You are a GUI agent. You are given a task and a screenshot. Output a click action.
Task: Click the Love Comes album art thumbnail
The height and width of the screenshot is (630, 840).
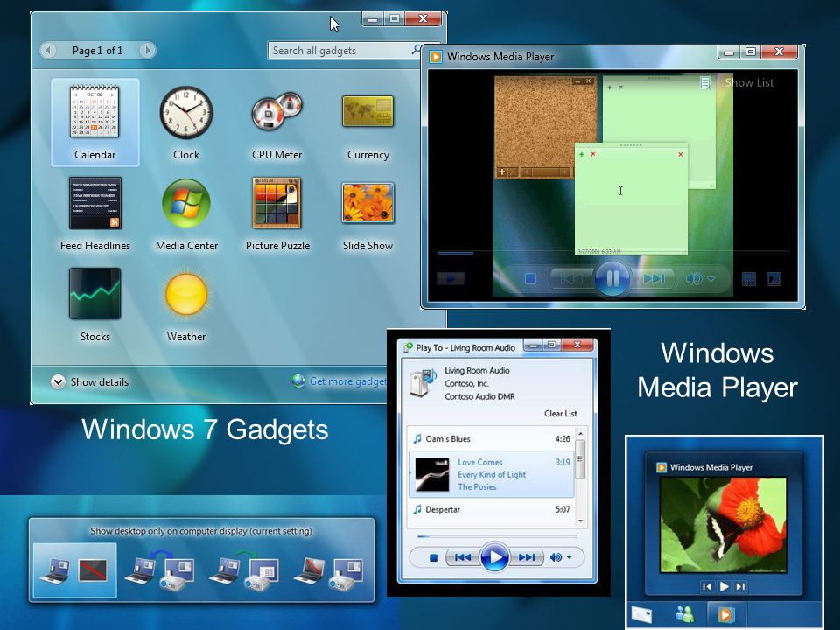click(x=431, y=474)
